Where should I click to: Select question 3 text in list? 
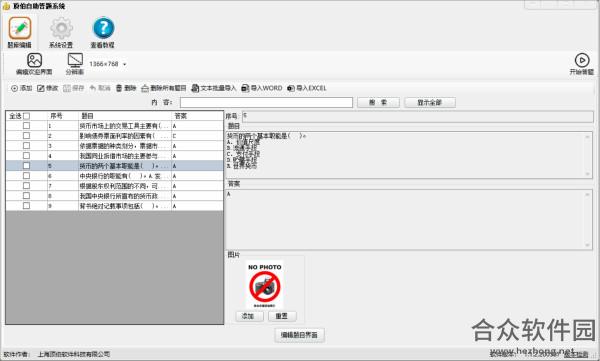coord(125,145)
